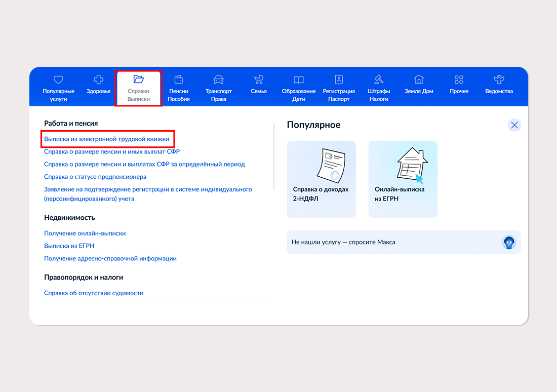This screenshot has width=557, height=392.
Task: Open Популярные услуги heart icon
Action: coord(58,80)
